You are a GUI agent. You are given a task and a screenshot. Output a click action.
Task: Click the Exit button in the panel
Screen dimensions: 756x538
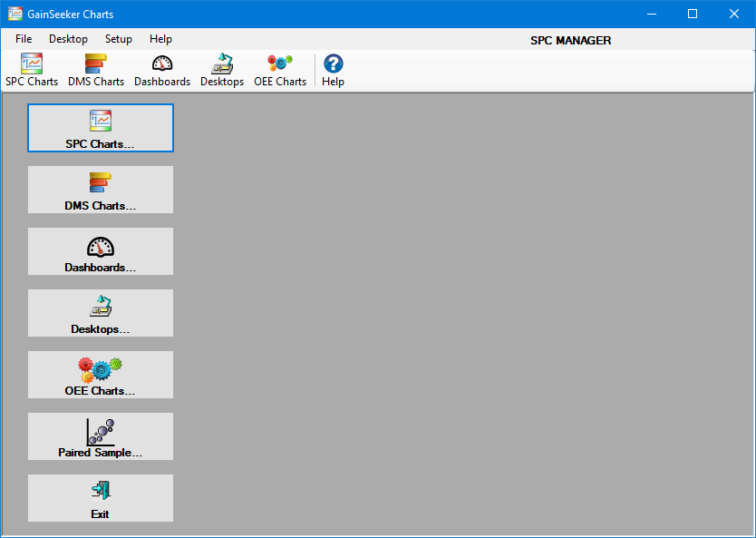pos(101,498)
